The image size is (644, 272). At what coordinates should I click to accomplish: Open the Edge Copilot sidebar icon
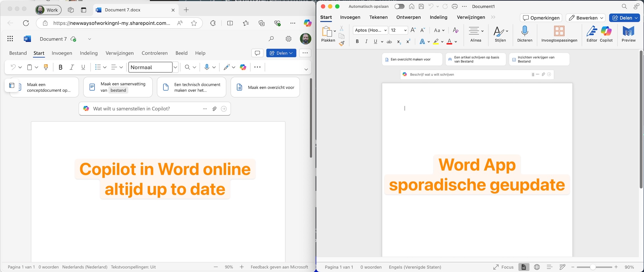(308, 23)
